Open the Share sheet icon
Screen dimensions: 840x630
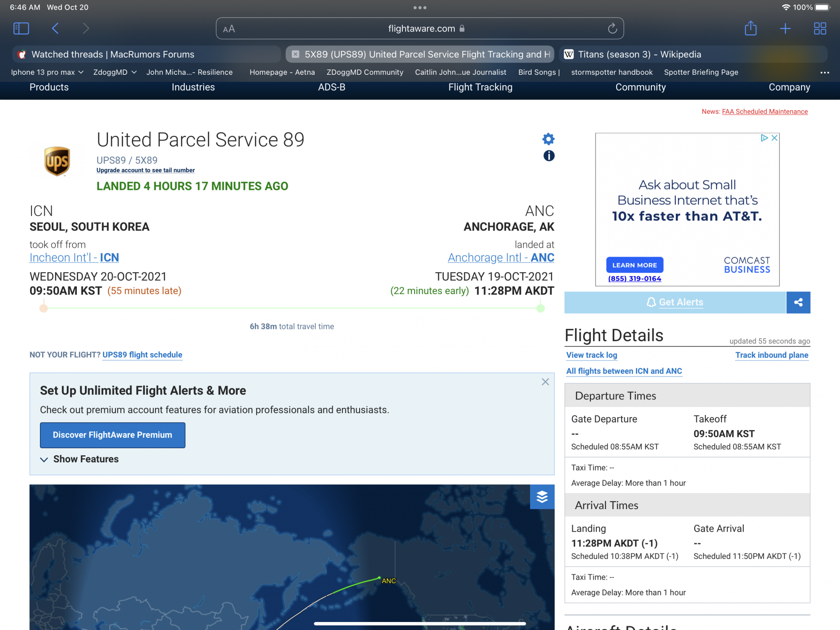[751, 28]
